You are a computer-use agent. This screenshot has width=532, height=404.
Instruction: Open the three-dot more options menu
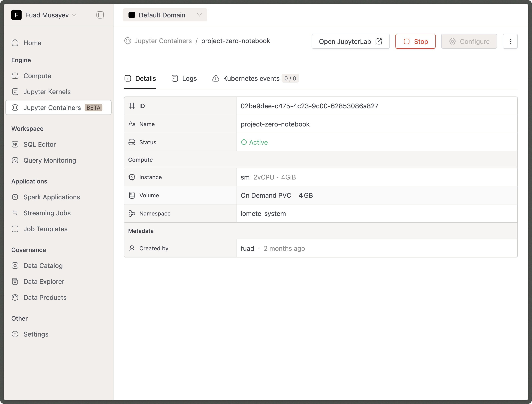[510, 41]
